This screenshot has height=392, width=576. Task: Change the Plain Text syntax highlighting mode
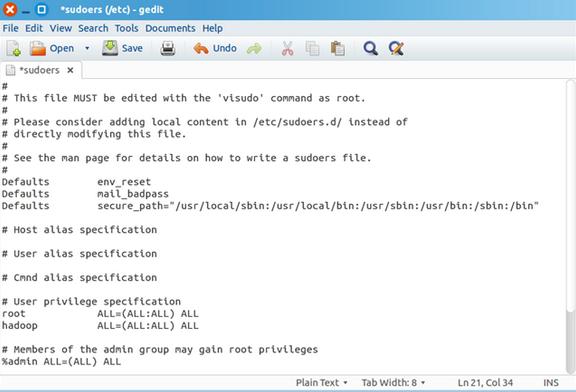click(x=321, y=383)
